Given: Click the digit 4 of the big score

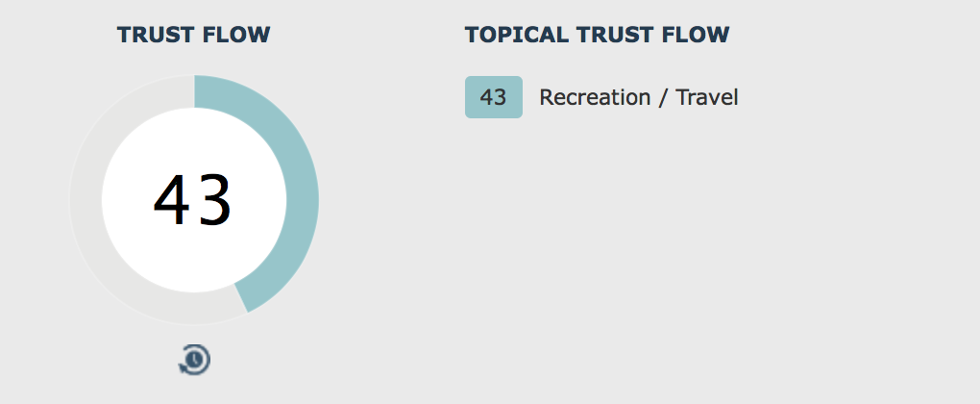Looking at the screenshot, I should click(171, 201).
